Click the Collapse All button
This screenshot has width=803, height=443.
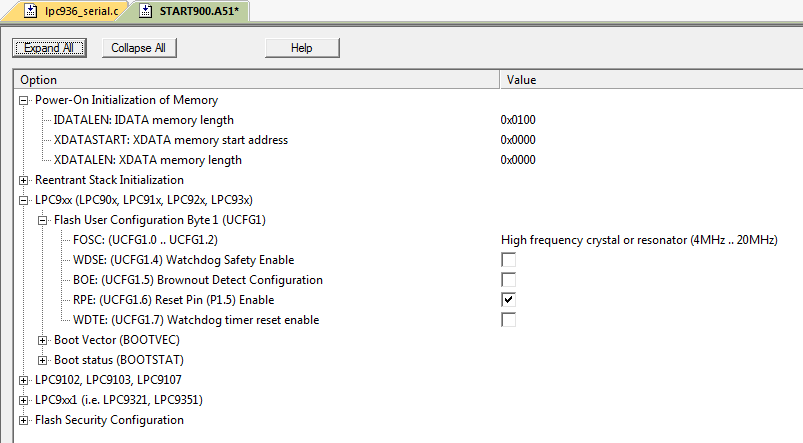[x=139, y=48]
